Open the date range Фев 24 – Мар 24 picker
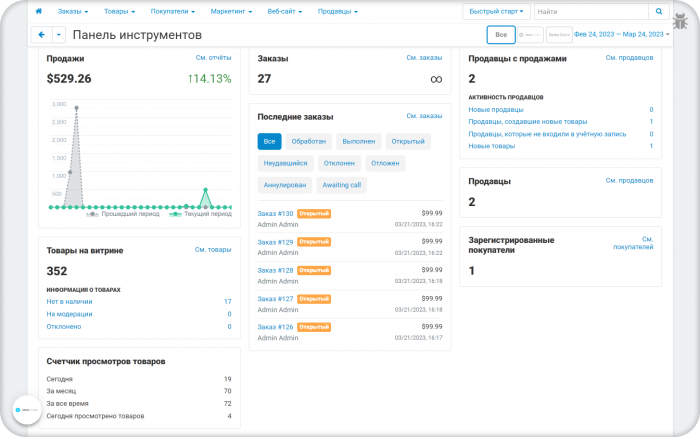The height and width of the screenshot is (437, 700). click(621, 34)
